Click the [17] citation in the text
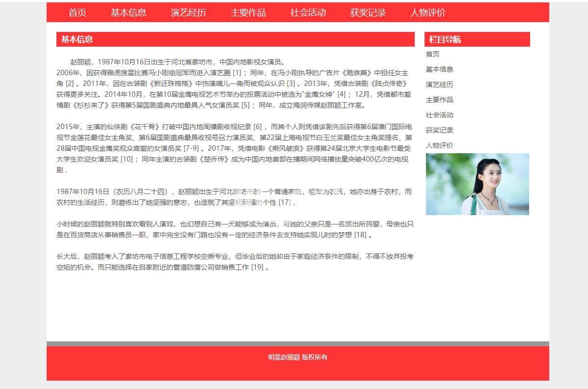 point(285,202)
